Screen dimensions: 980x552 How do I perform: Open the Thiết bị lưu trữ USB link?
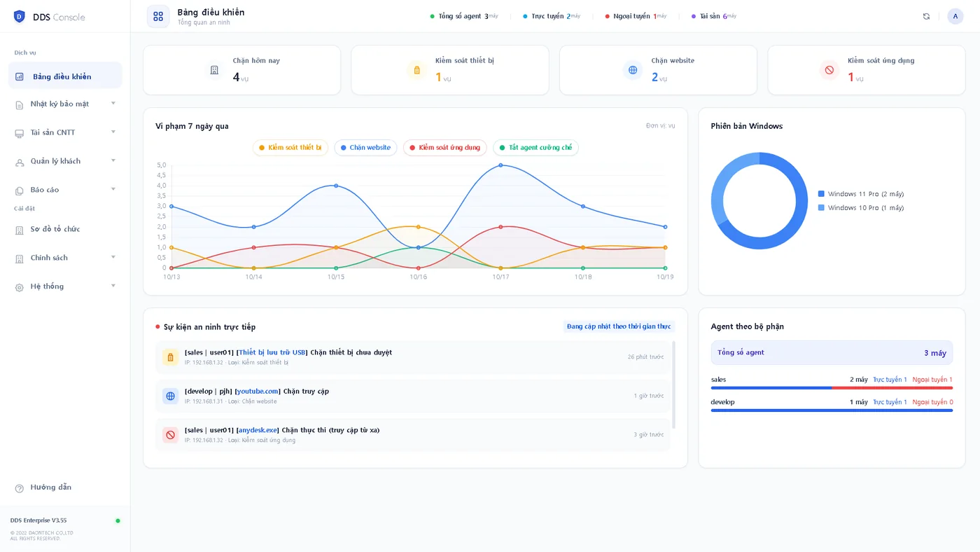(272, 352)
